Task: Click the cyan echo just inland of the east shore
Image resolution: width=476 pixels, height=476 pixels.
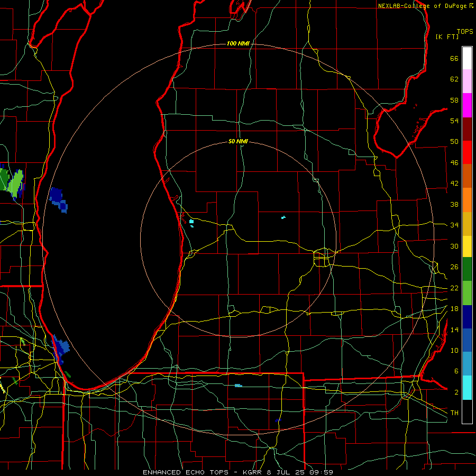Action: click(191, 223)
